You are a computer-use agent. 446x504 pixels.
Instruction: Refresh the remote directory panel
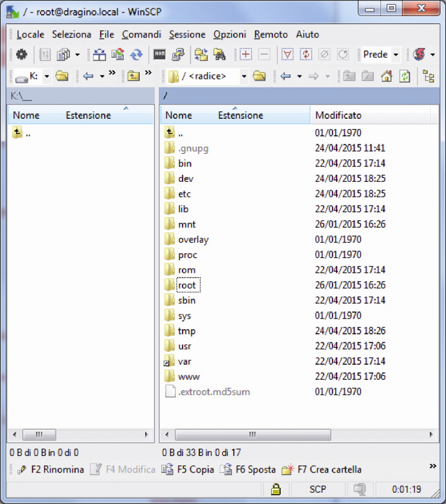pos(404,76)
